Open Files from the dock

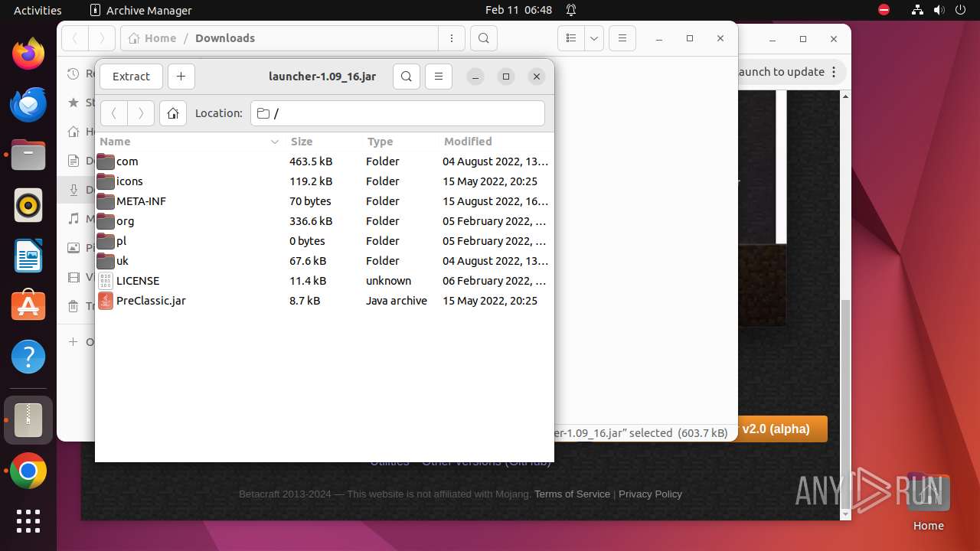28,155
